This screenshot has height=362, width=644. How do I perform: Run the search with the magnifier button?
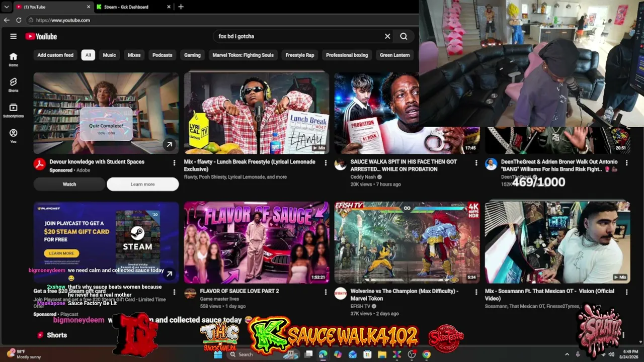coord(404,36)
